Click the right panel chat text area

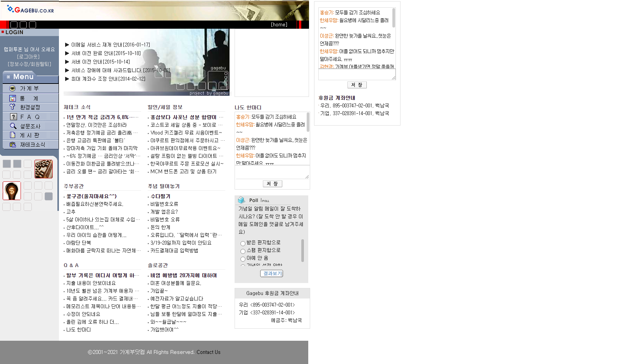tap(357, 74)
